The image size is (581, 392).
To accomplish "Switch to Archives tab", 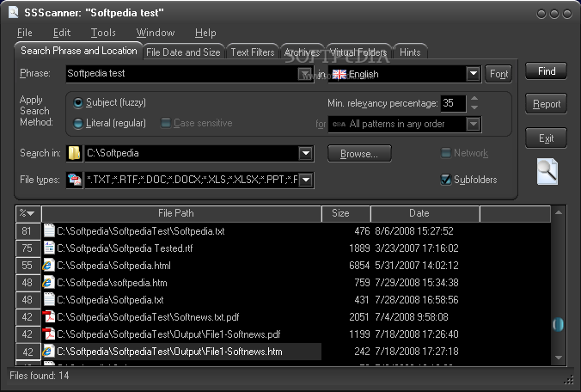I will coord(302,52).
